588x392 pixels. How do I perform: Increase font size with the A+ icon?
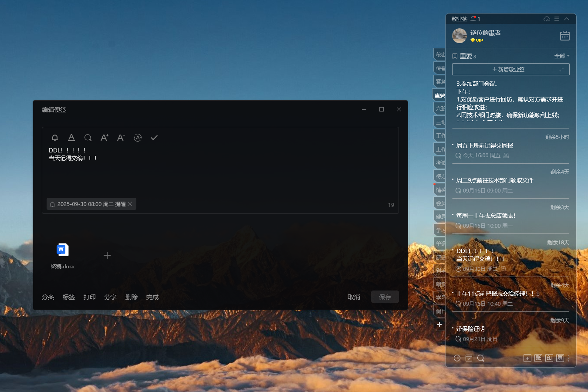(x=105, y=138)
